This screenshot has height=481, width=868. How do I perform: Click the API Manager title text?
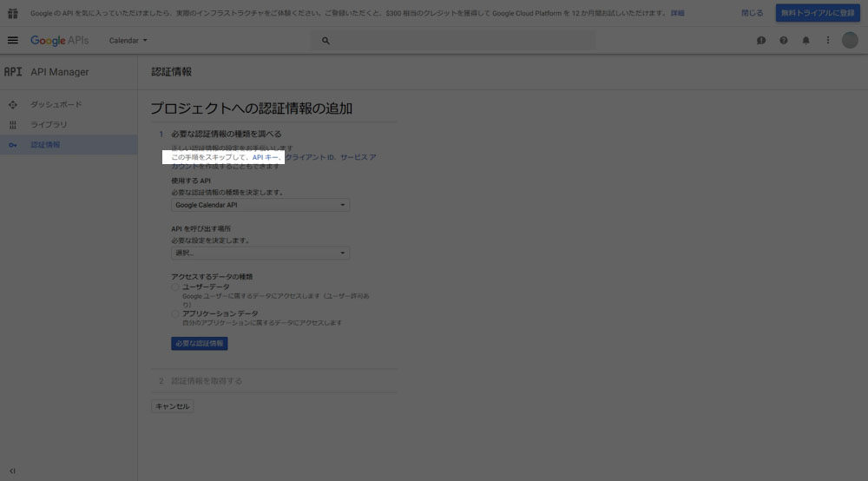point(60,72)
